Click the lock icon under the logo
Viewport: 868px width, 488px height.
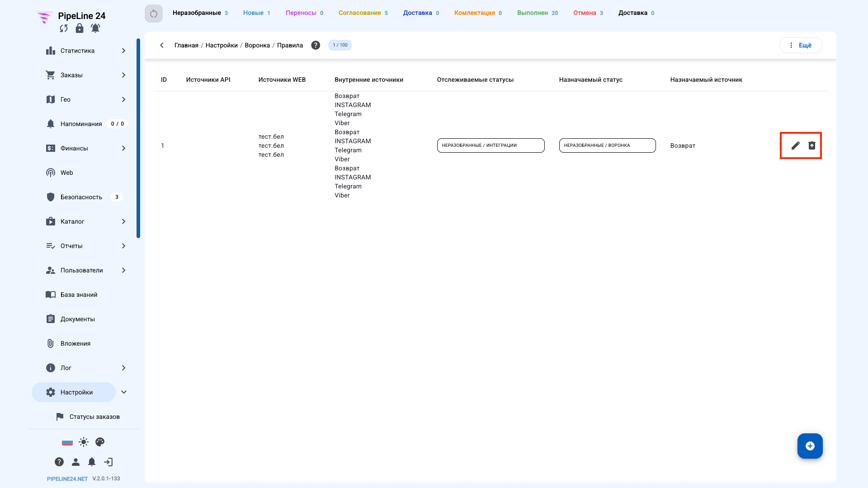tap(80, 28)
